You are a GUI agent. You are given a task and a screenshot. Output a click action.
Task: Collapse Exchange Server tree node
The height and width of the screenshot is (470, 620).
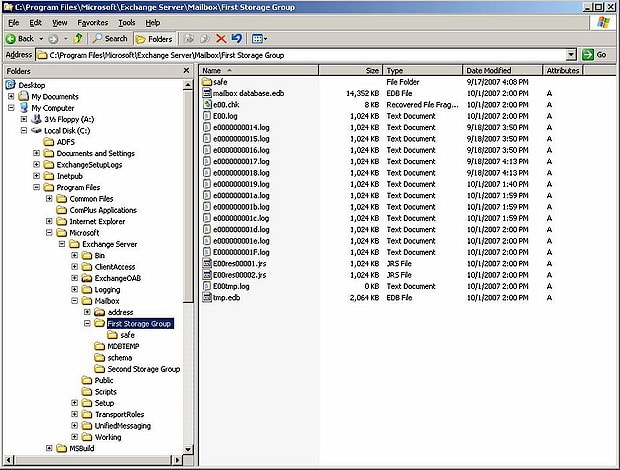pos(62,244)
